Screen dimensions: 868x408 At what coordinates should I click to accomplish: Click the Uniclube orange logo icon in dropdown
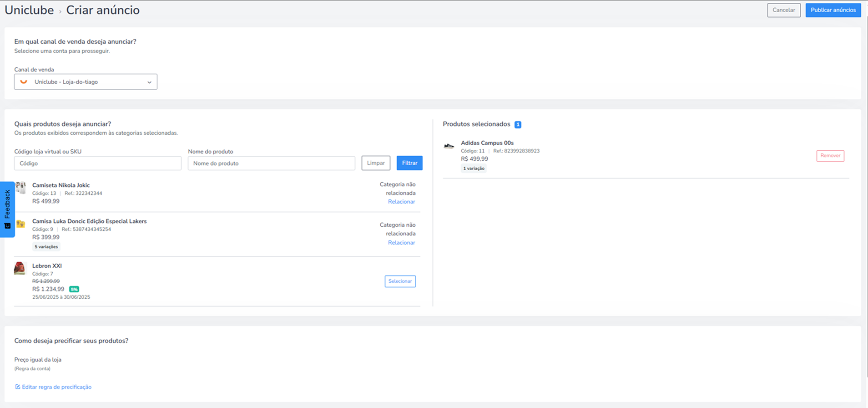coord(24,82)
